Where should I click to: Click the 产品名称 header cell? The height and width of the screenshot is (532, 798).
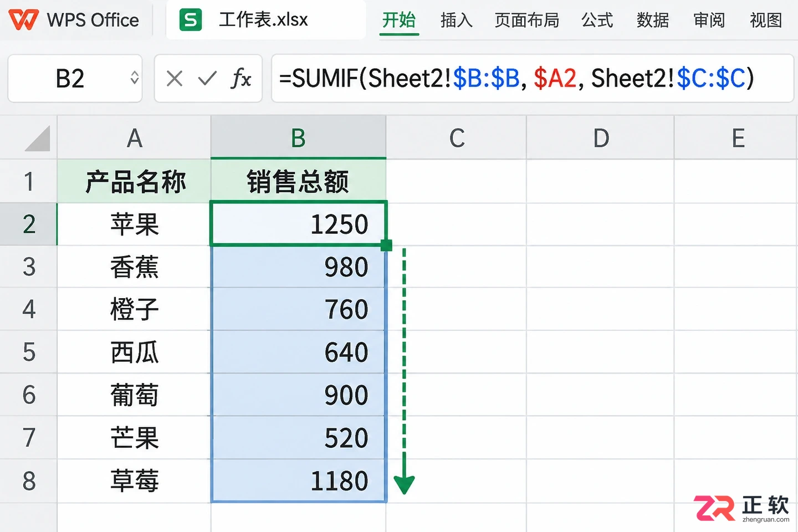[x=134, y=181]
